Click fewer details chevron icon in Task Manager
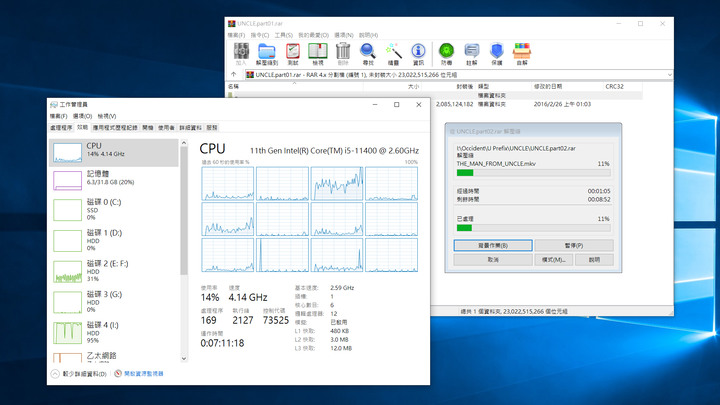Image resolution: width=720 pixels, height=405 pixels. click(x=55, y=374)
